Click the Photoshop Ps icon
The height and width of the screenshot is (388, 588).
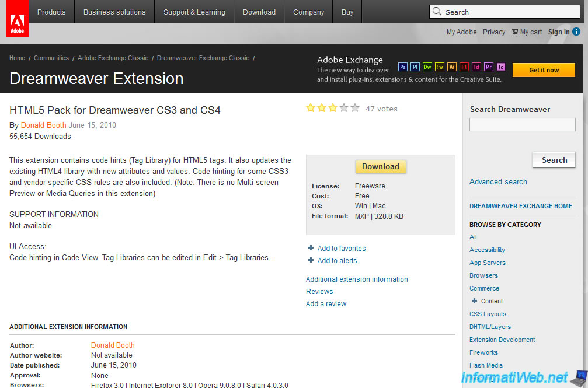point(403,67)
